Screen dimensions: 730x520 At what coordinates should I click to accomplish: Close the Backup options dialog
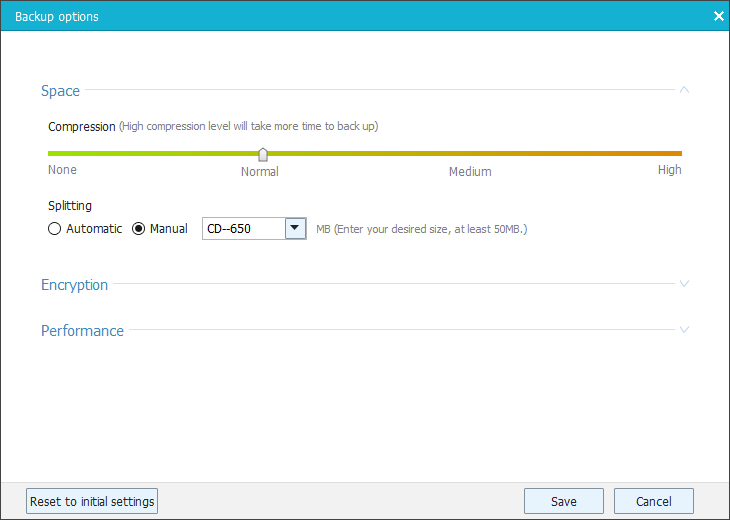(x=718, y=16)
